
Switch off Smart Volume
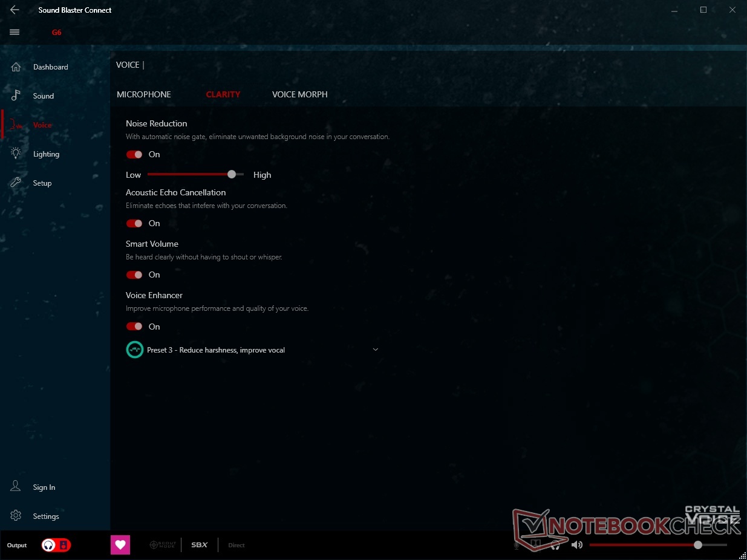click(x=134, y=275)
